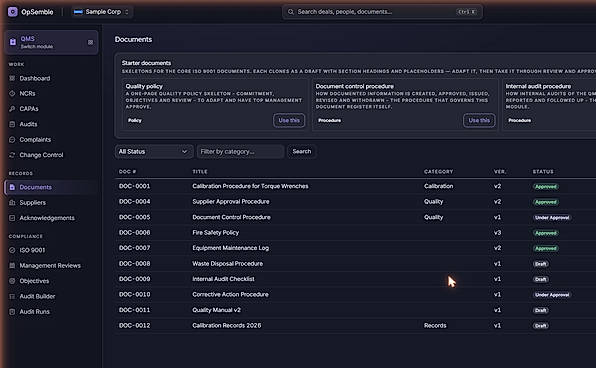Screen dimensions: 596x368
Task: Click Draft badge on Waste Disposal Procedure row
Action: click(x=541, y=264)
